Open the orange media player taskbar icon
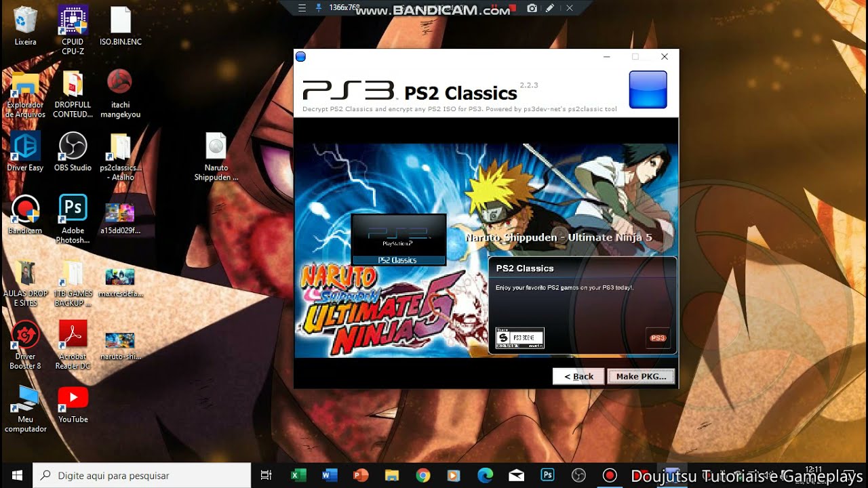868x488 pixels. click(454, 475)
